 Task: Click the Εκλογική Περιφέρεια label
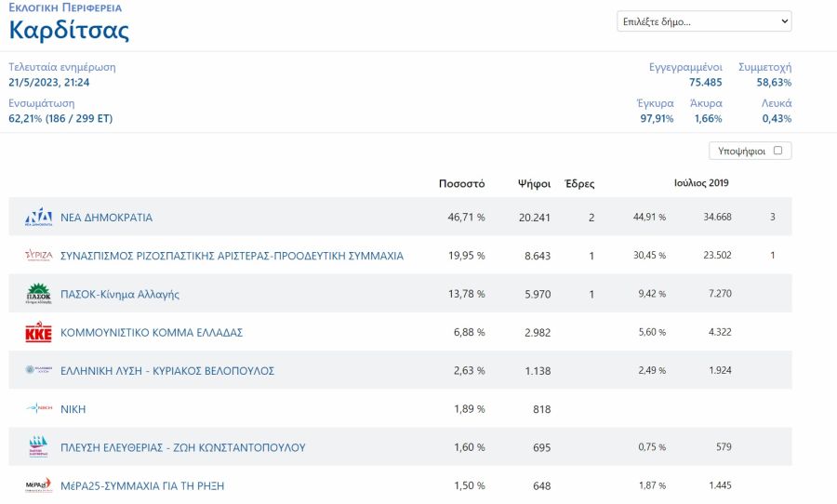[65, 7]
